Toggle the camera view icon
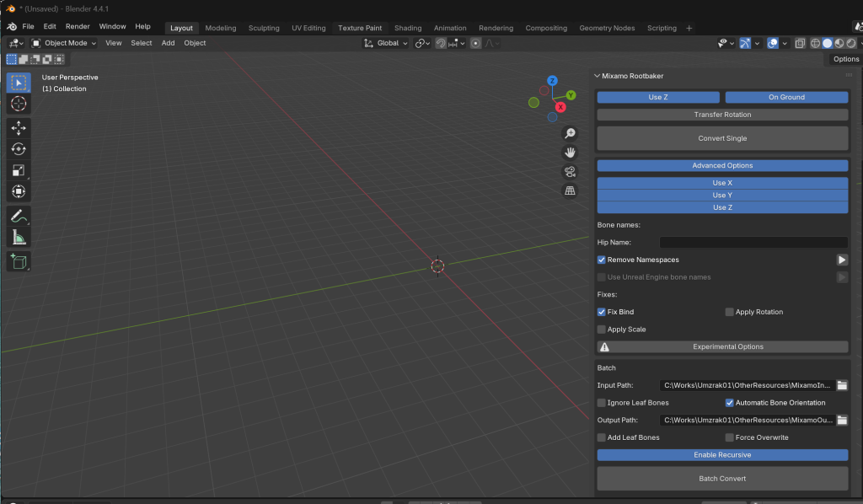The image size is (863, 504). click(570, 172)
